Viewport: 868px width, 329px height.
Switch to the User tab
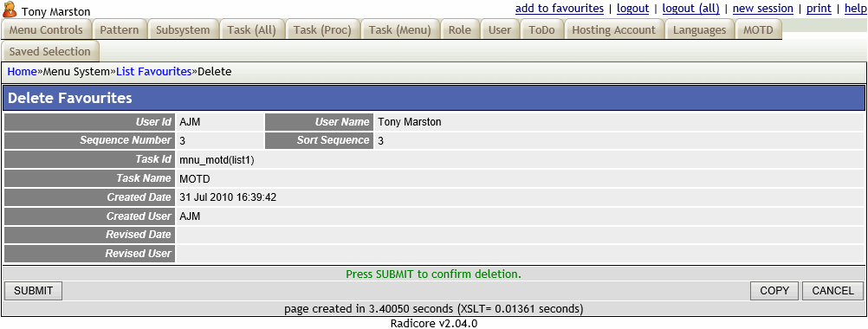tap(500, 29)
